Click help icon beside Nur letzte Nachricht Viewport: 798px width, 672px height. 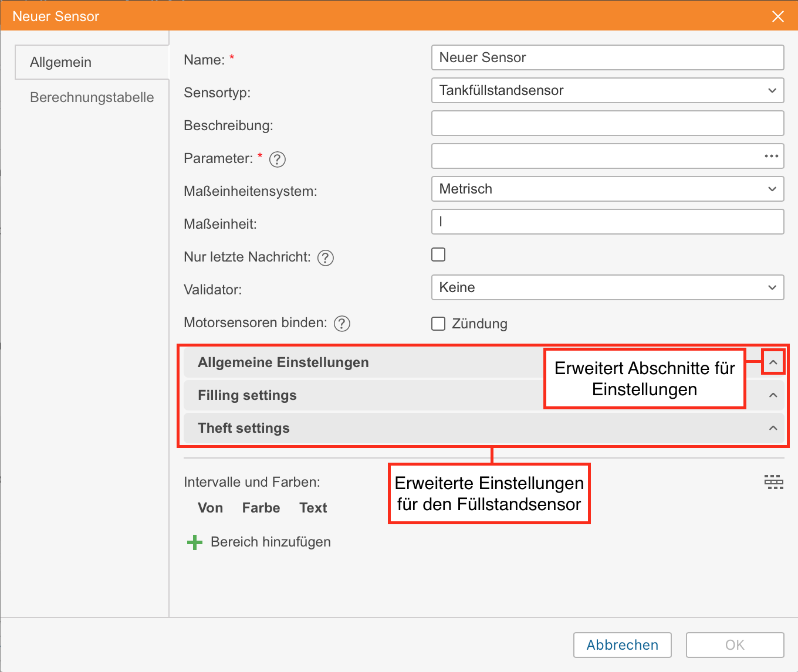coord(325,257)
